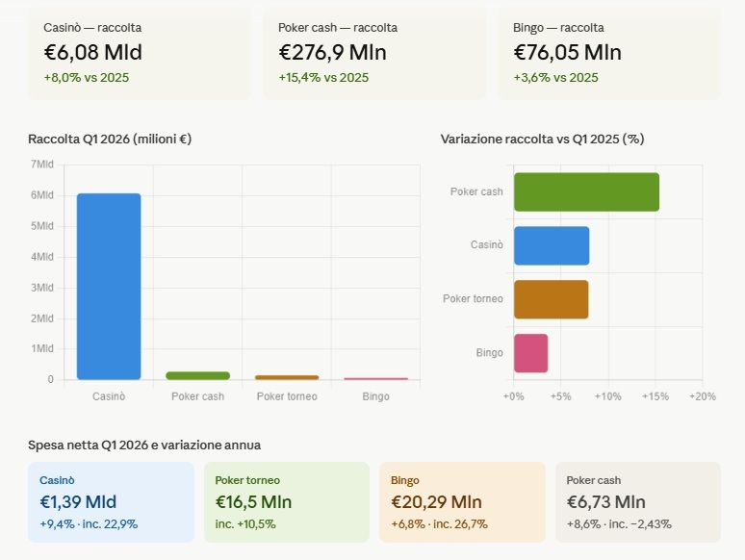The height and width of the screenshot is (560, 745).
Task: Click the 'Spesa netta Q1 2026 e variazione annua' heading
Action: point(144,445)
